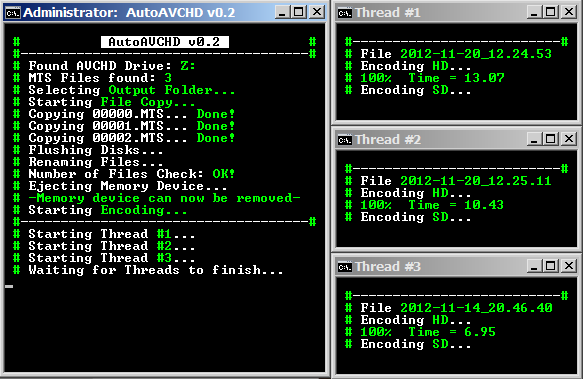Close the AutoAVCHD v0.2 window
583x379 pixels.
pyautogui.click(x=317, y=12)
